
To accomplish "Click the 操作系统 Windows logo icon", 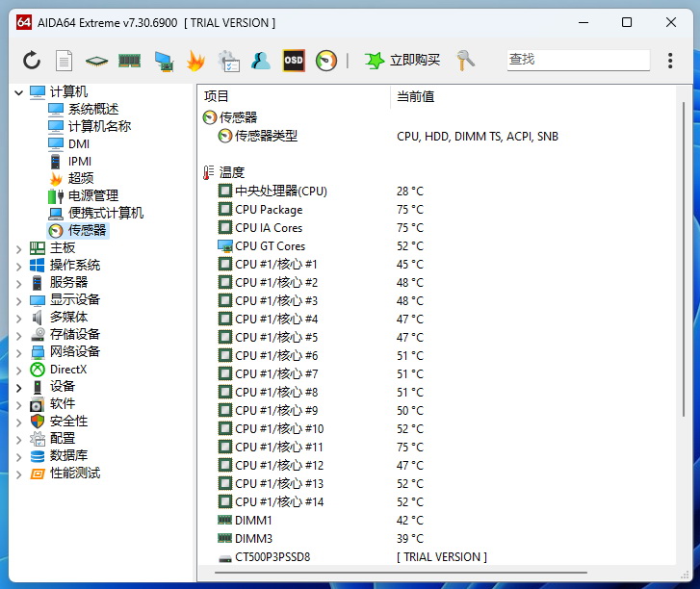I will pos(38,266).
